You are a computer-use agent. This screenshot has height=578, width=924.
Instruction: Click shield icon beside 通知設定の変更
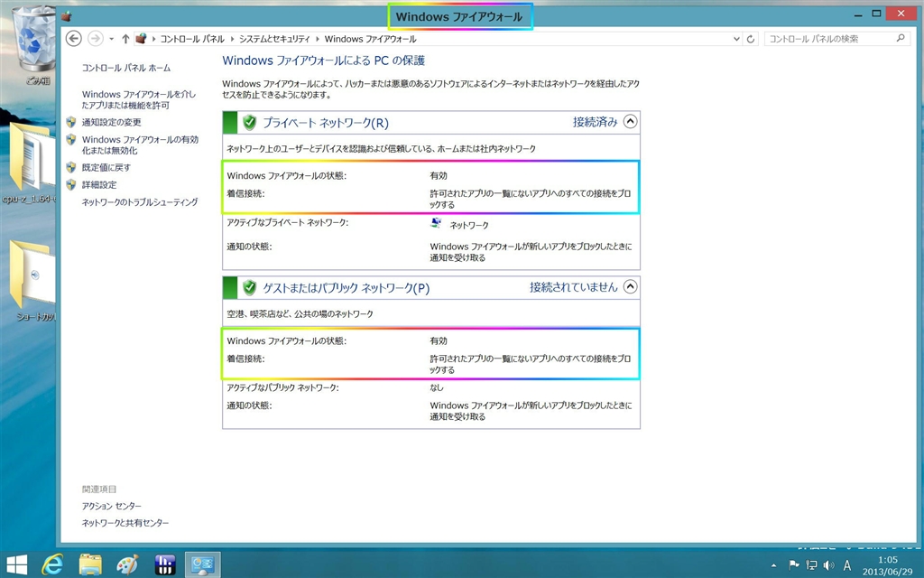pos(71,122)
